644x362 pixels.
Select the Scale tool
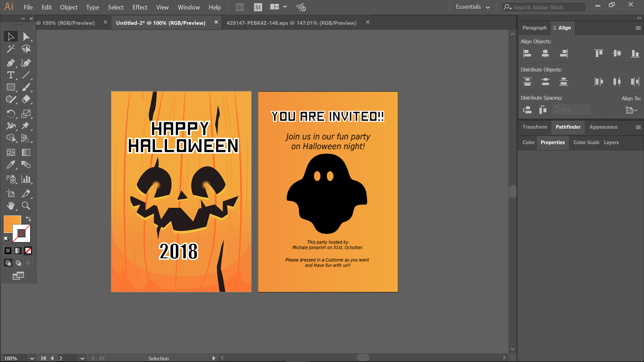pyautogui.click(x=26, y=114)
